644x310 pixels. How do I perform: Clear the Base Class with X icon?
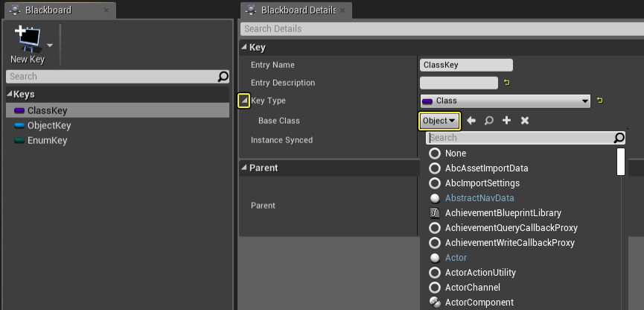pos(524,121)
